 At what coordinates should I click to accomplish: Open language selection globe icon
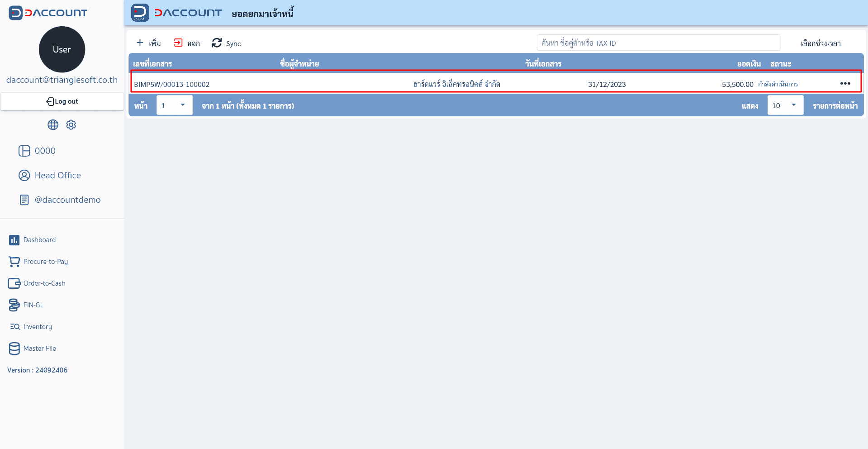[x=53, y=125]
